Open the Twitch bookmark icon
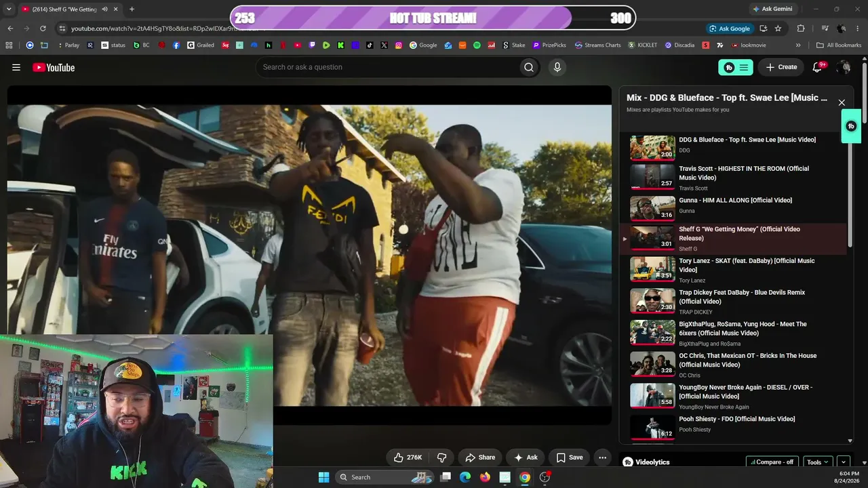Screen dimensions: 868x488 312,45
